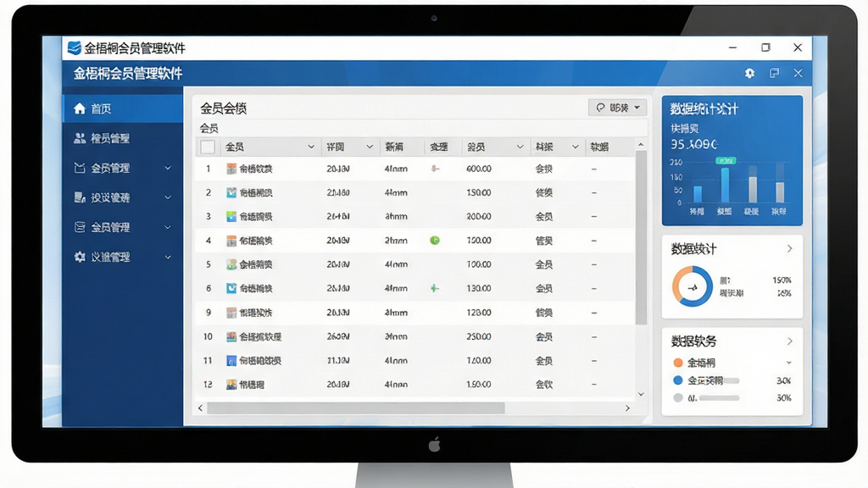Open the 数据软务 card's right chevron
The height and width of the screenshot is (488, 868).
[789, 341]
